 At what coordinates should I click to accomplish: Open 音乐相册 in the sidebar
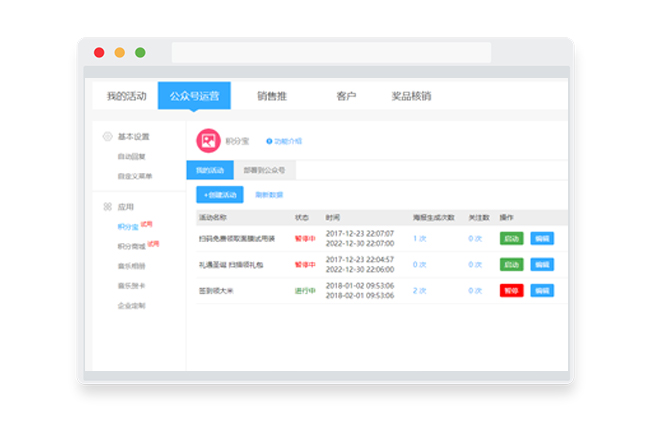pos(131,266)
